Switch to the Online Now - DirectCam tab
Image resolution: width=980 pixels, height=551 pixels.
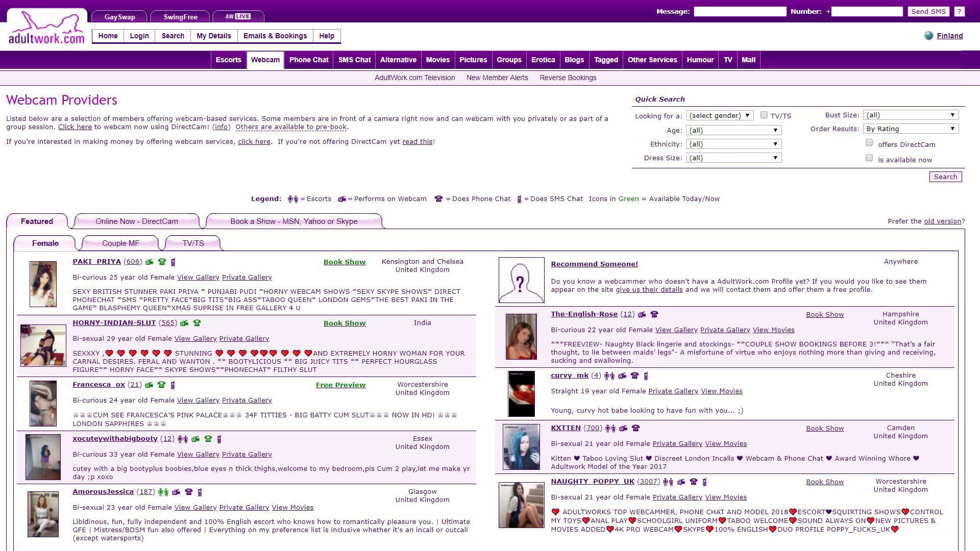pyautogui.click(x=136, y=221)
